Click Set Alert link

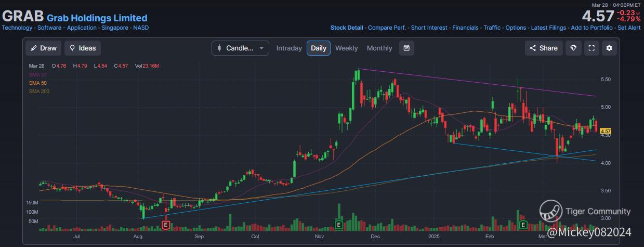(629, 28)
